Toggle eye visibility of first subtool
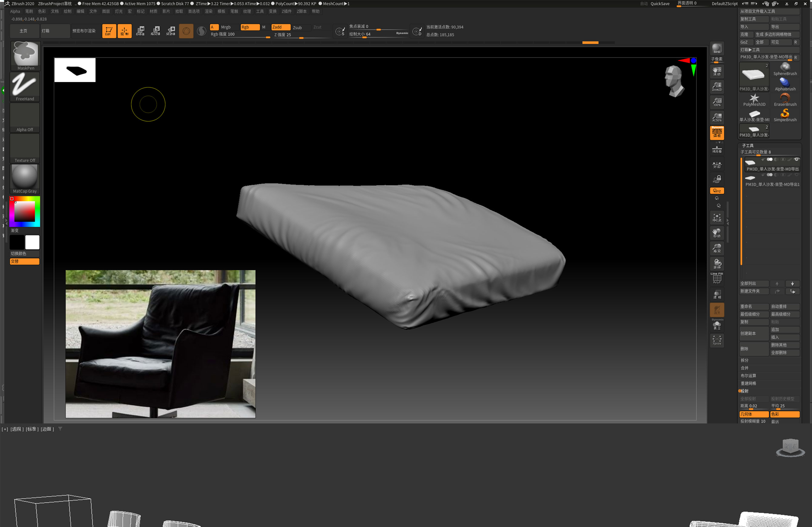Image resolution: width=812 pixels, height=527 pixels. (x=796, y=159)
